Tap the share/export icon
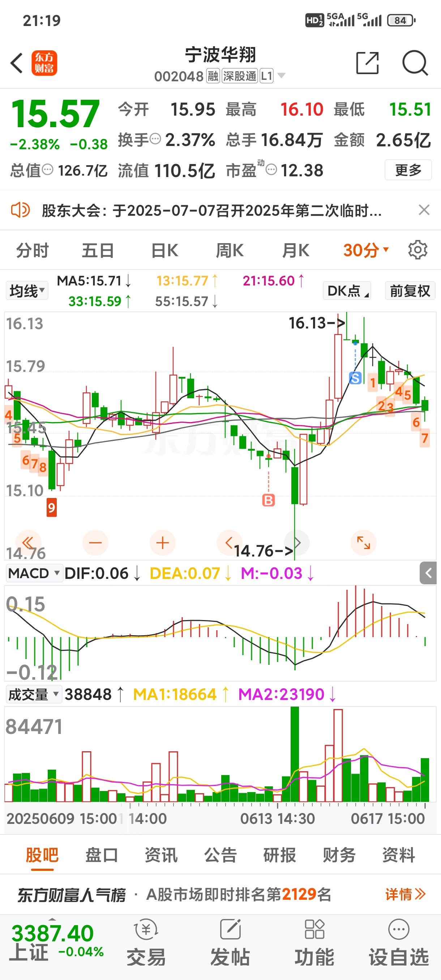 (x=367, y=63)
